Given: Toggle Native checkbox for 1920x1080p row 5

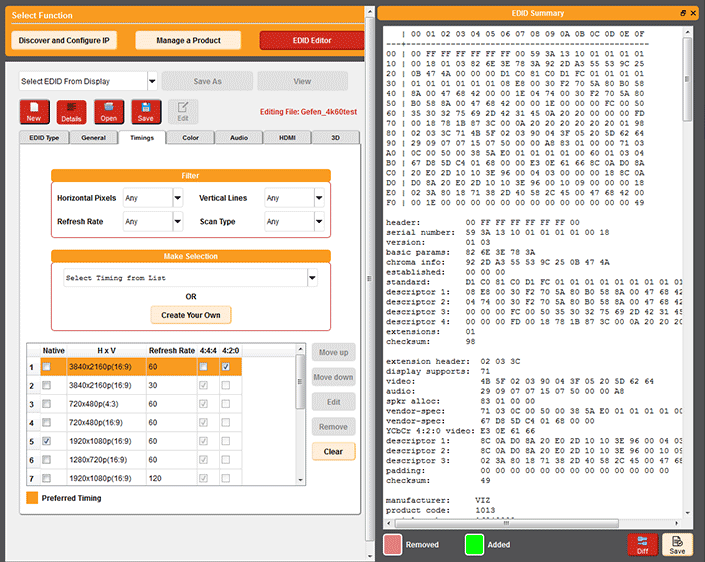Looking at the screenshot, I should coord(47,441).
